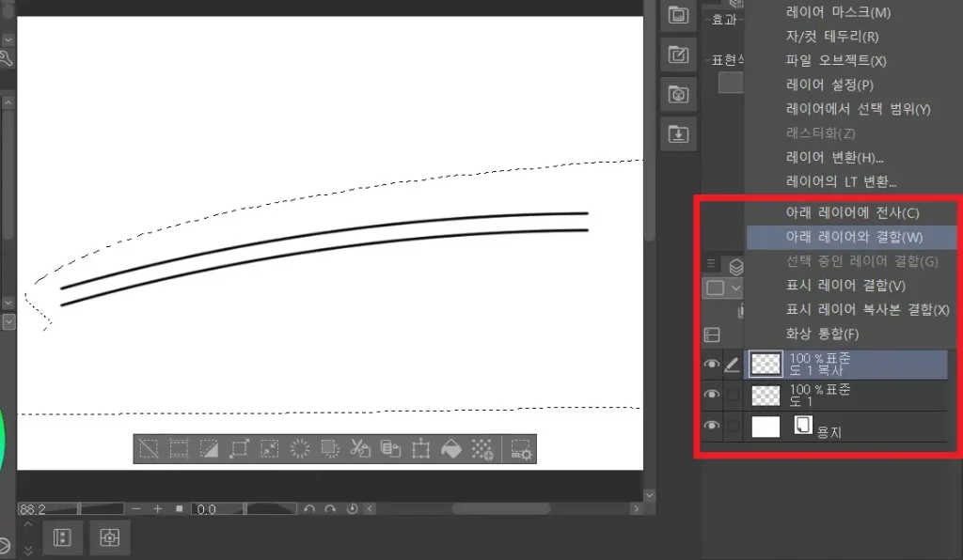963x560 pixels.
Task: Click the Deselect icon in selection launcher
Action: pyautogui.click(x=149, y=449)
